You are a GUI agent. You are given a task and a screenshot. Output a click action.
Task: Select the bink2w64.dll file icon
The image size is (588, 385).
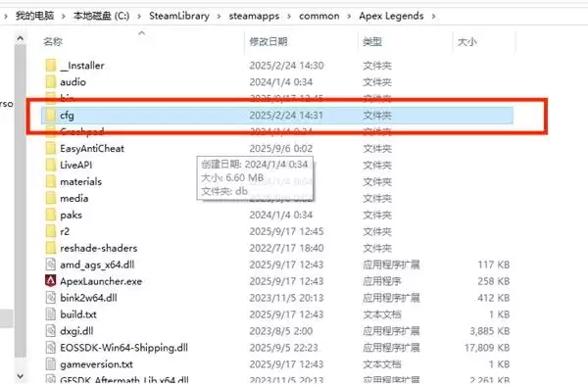pyautogui.click(x=51, y=298)
